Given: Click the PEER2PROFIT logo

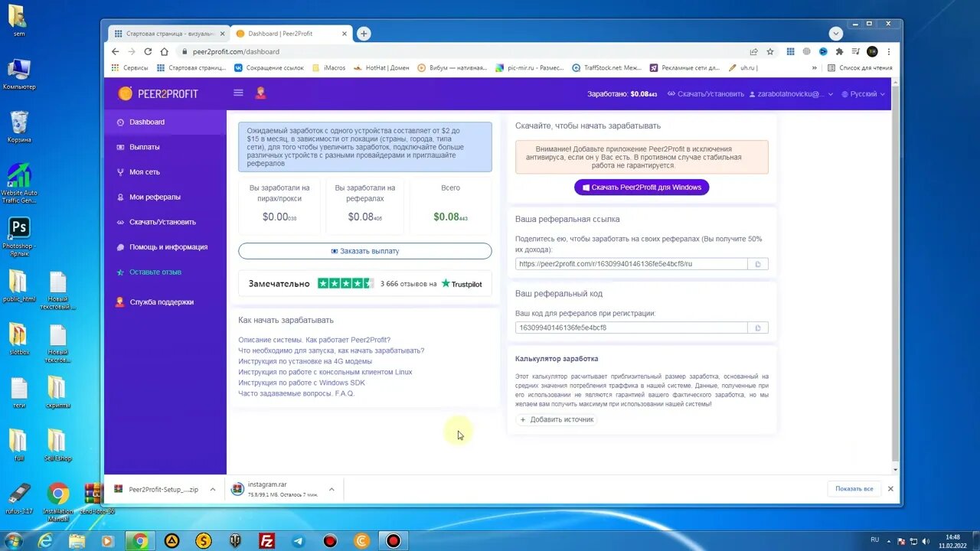Looking at the screenshot, I should point(158,93).
